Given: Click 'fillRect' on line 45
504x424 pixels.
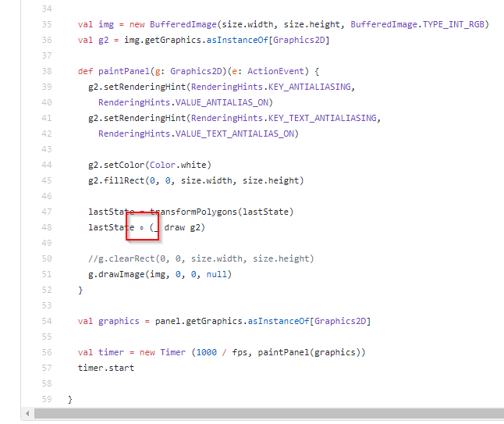Looking at the screenshot, I should 124,181.
